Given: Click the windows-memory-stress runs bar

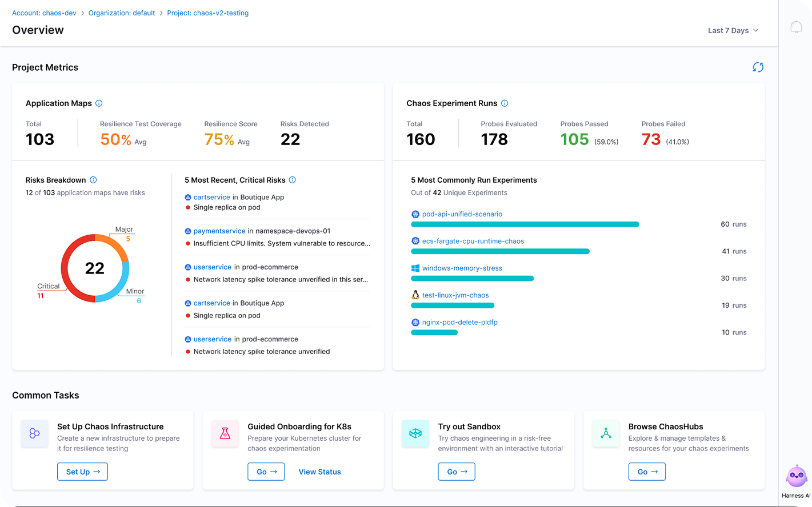Looking at the screenshot, I should pyautogui.click(x=472, y=279).
